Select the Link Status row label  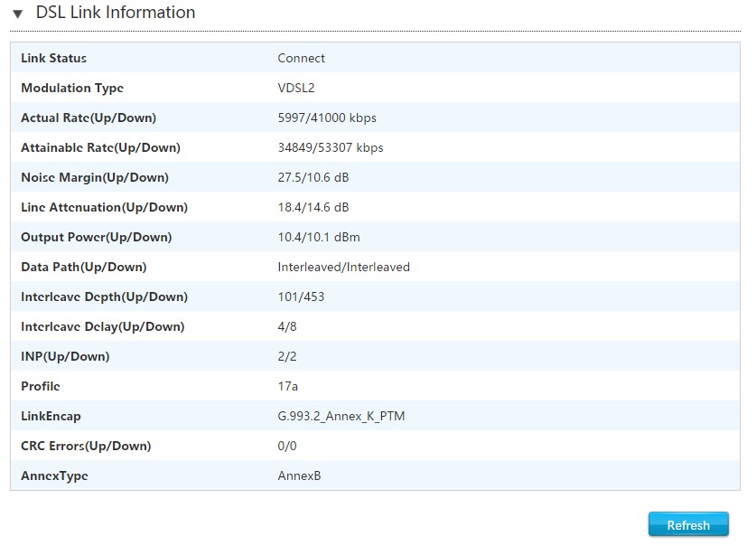[x=54, y=58]
